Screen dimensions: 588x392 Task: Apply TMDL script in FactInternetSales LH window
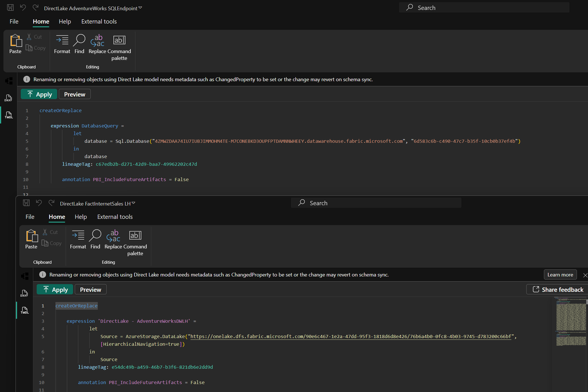click(x=55, y=290)
